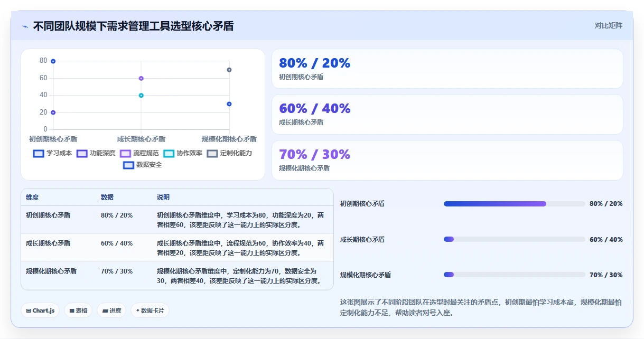Click the 数据 column header
The image size is (644, 339).
tap(107, 197)
